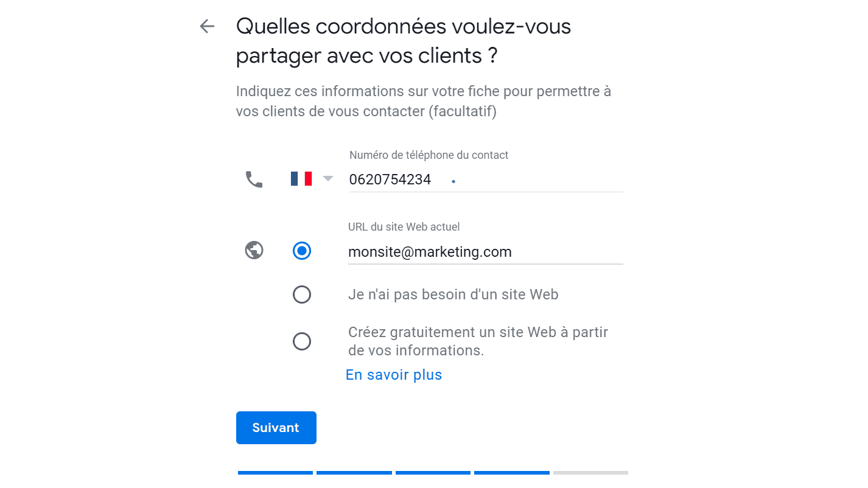The image size is (868, 488).
Task: Open the "En savoir plus" link
Action: point(394,375)
